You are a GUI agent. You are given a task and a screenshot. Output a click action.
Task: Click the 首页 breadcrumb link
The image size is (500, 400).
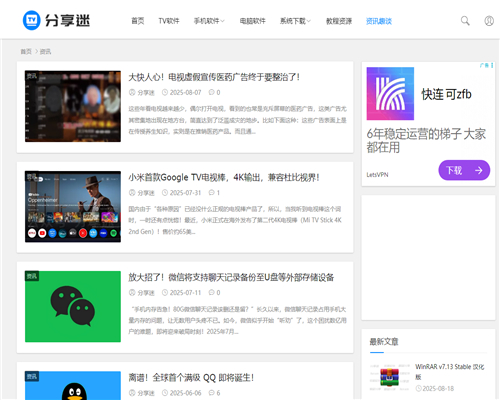tap(26, 51)
